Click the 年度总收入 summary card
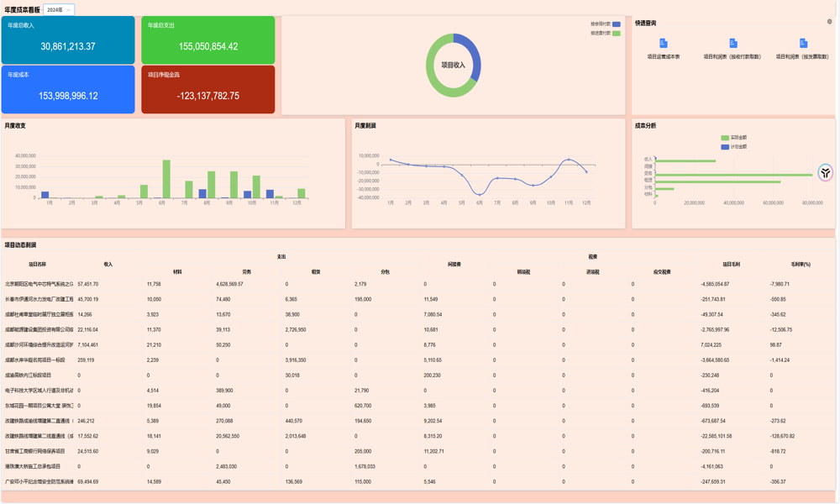 pyautogui.click(x=68, y=39)
